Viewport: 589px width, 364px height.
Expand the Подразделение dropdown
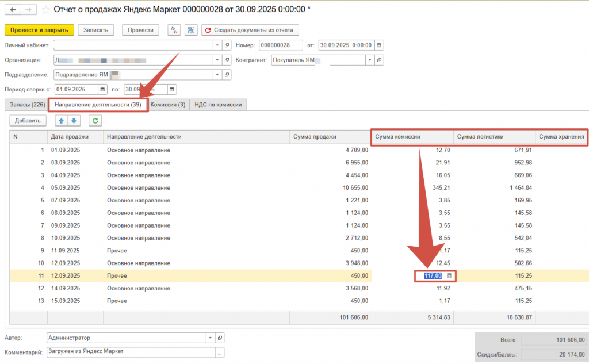click(x=217, y=75)
